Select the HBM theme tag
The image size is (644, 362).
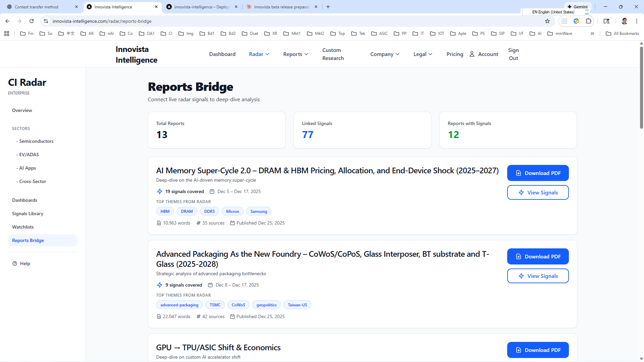[x=165, y=212]
